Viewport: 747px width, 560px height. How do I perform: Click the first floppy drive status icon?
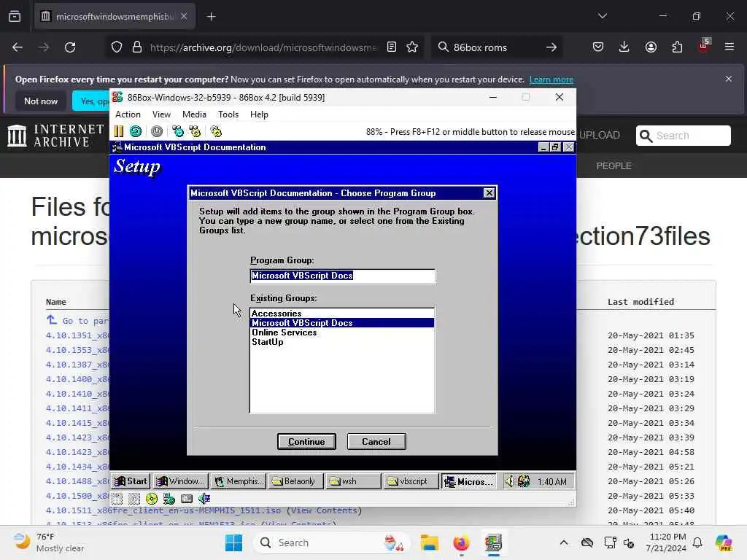[x=117, y=499]
